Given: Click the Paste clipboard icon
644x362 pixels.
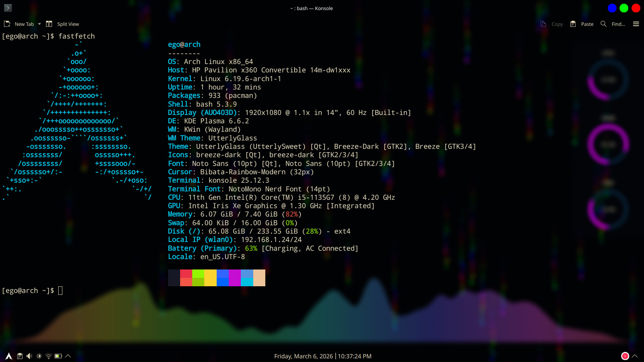Looking at the screenshot, I should (573, 24).
